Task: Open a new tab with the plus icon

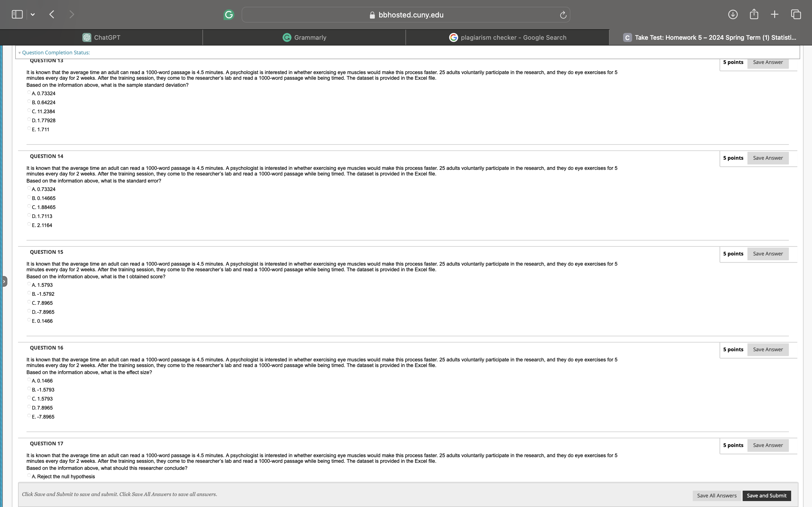Action: click(775, 14)
